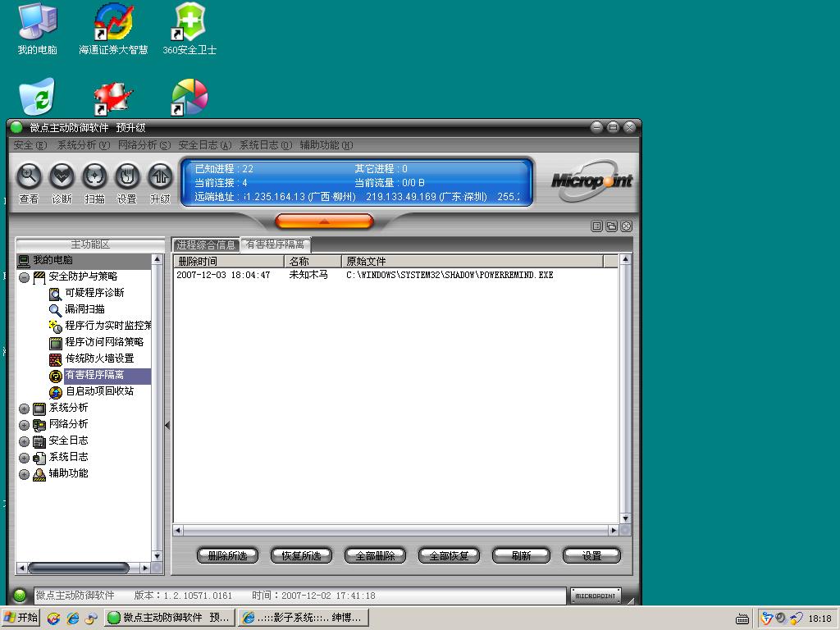
Task: Click the list-view panel icon above the tabs
Action: click(x=597, y=226)
